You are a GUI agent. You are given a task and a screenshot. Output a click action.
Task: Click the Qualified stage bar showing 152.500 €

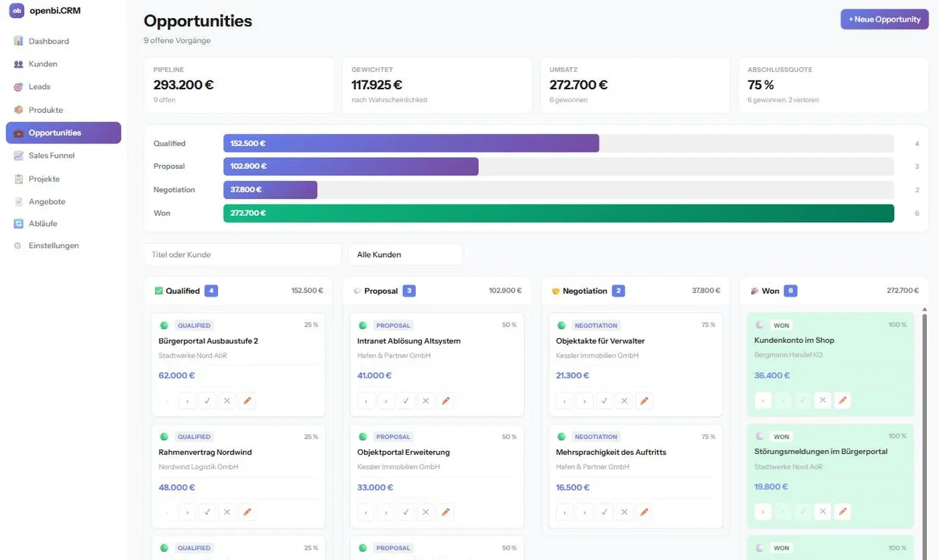pyautogui.click(x=411, y=143)
